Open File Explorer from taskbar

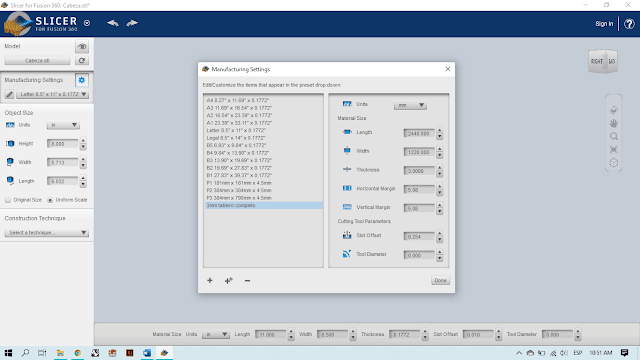pyautogui.click(x=60, y=353)
